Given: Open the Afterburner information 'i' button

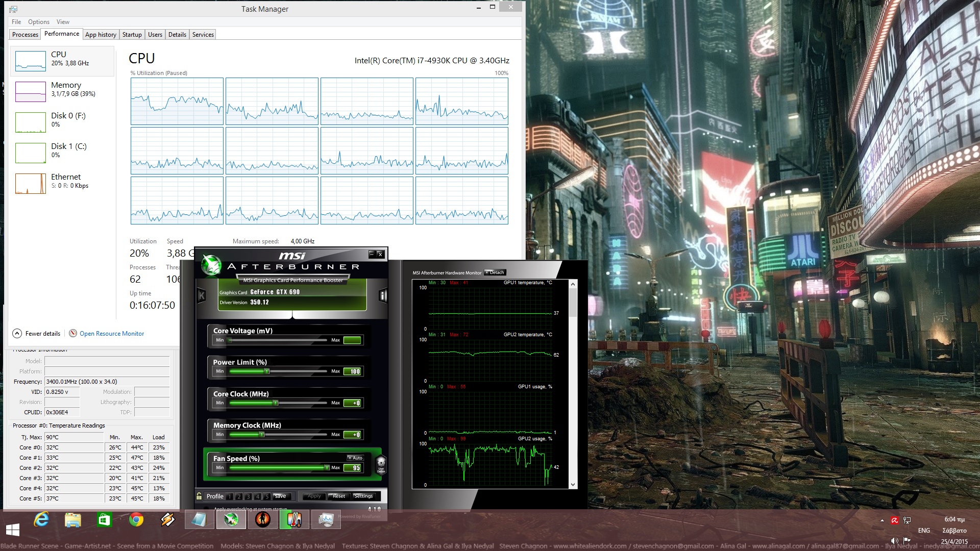Looking at the screenshot, I should pyautogui.click(x=383, y=295).
